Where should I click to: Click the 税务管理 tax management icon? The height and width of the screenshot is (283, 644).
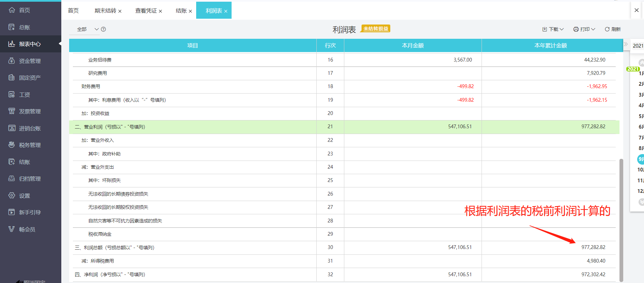12,145
